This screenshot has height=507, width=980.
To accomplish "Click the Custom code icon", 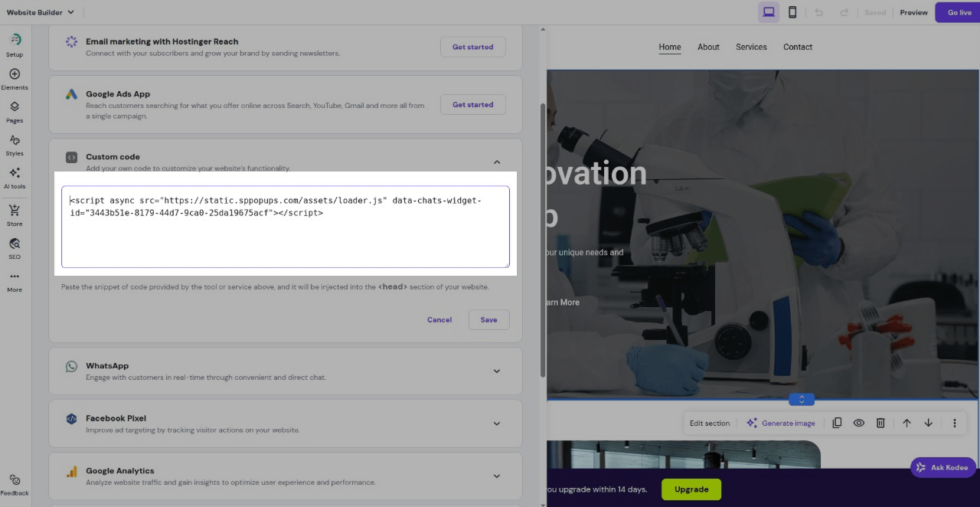I will coord(71,157).
